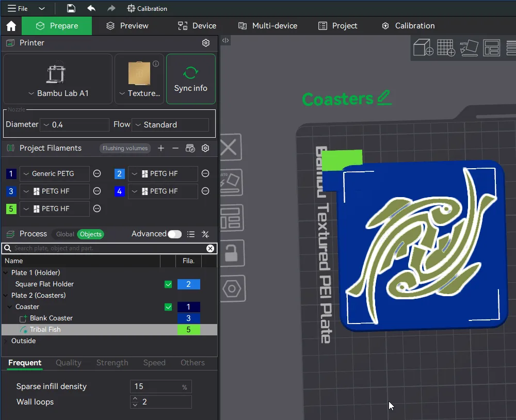Open the process settings list icon

[191, 234]
